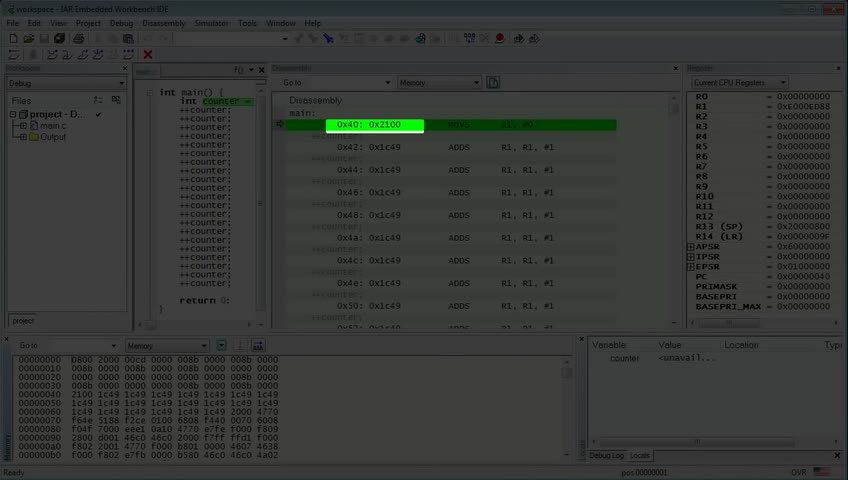Click the red Stop Debugging X icon
This screenshot has height=480, width=848.
pos(148,55)
